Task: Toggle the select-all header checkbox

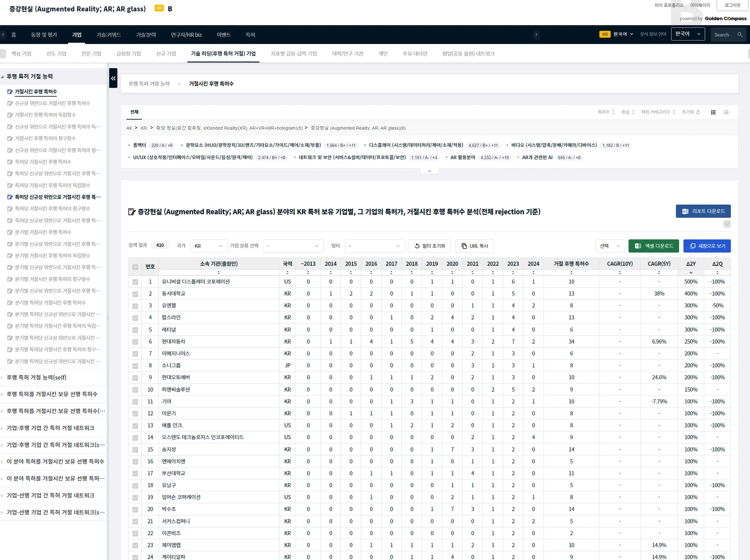Action: (135, 267)
